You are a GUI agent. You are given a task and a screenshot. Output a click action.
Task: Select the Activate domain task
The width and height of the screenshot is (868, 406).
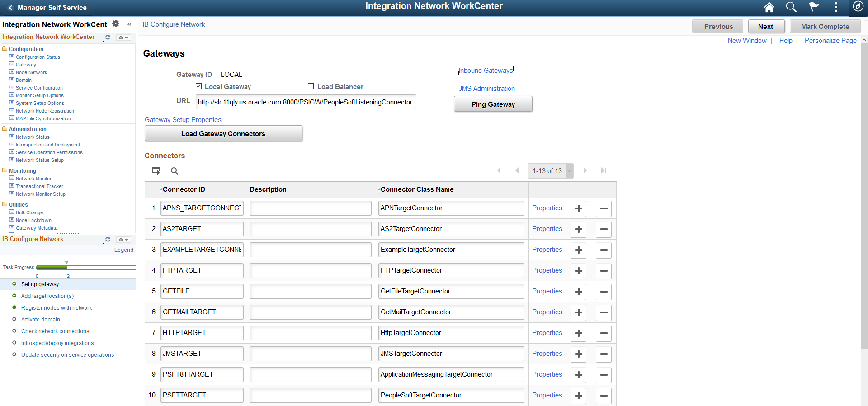pyautogui.click(x=40, y=319)
